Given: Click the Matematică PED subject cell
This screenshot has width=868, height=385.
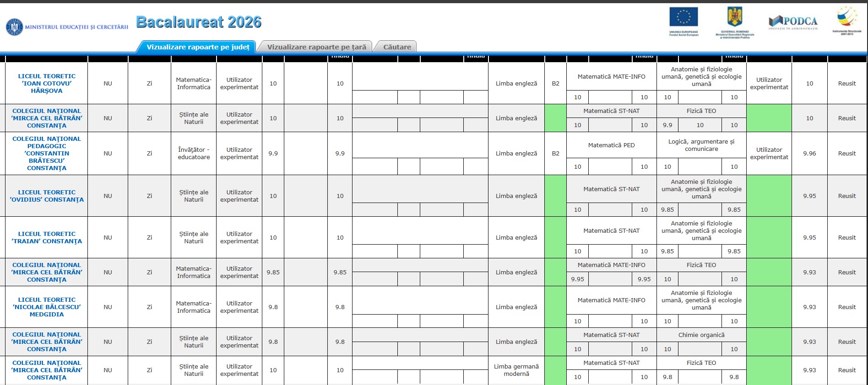Looking at the screenshot, I should (612, 145).
